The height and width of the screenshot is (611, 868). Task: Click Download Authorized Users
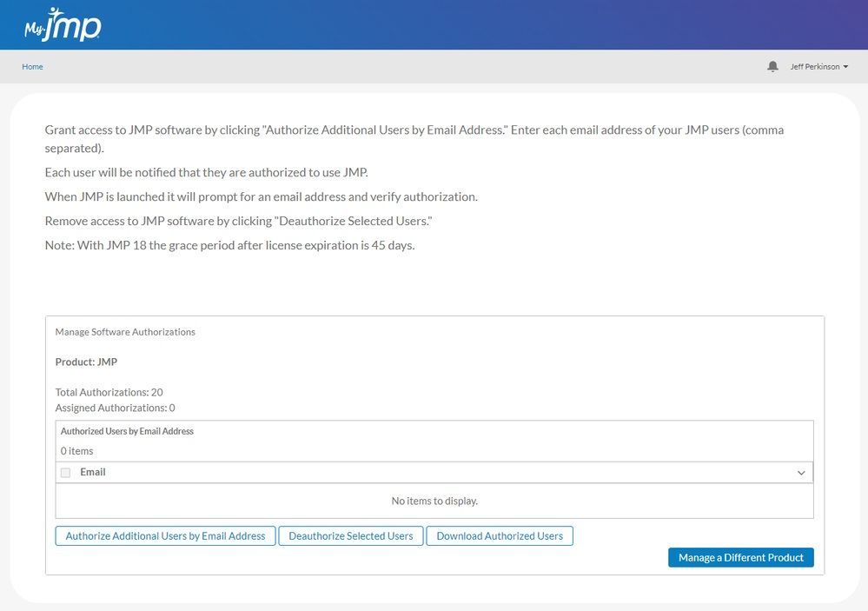pyautogui.click(x=500, y=536)
